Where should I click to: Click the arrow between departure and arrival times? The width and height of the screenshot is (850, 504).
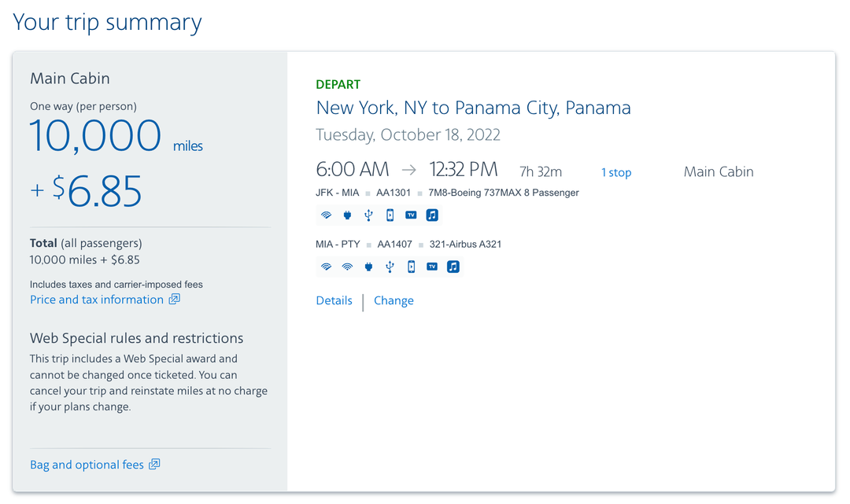pyautogui.click(x=408, y=168)
